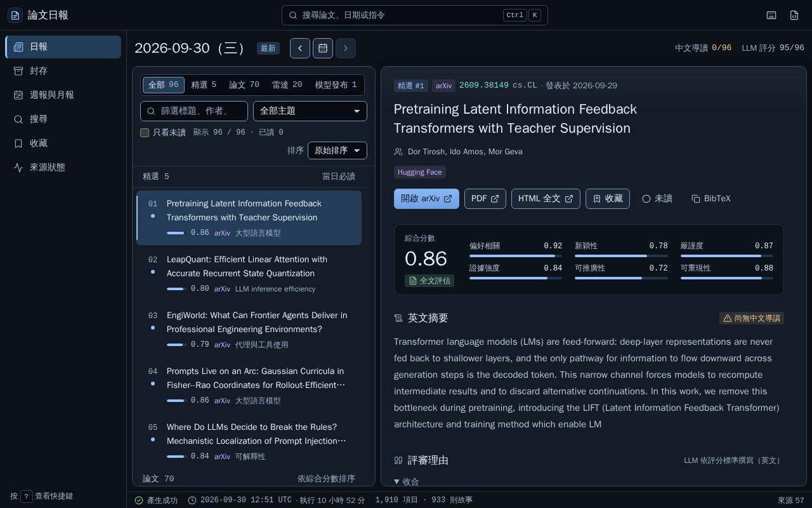Click the 產生成功 status check icon
Image resolution: width=812 pixels, height=508 pixels.
(139, 500)
